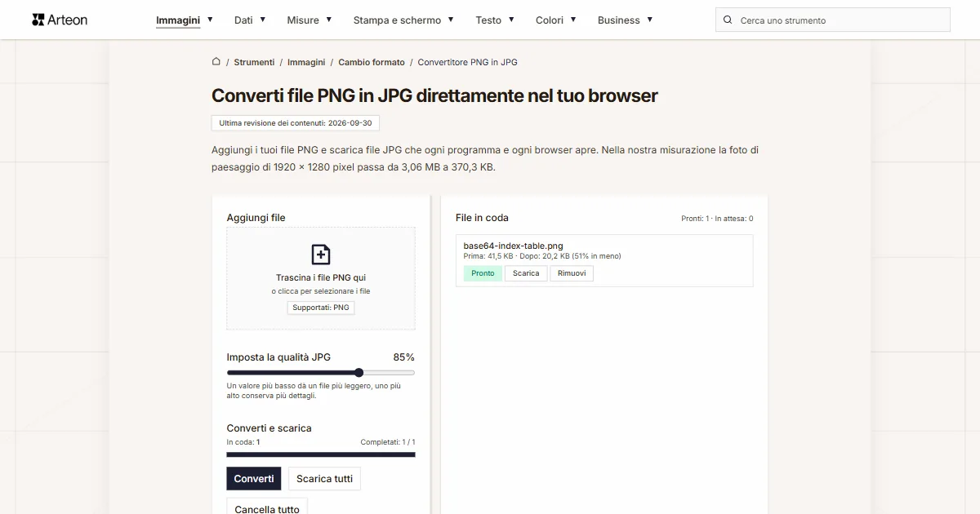The width and height of the screenshot is (980, 514).
Task: Click the Trascina i file PNG qui drop zone
Action: 321,278
